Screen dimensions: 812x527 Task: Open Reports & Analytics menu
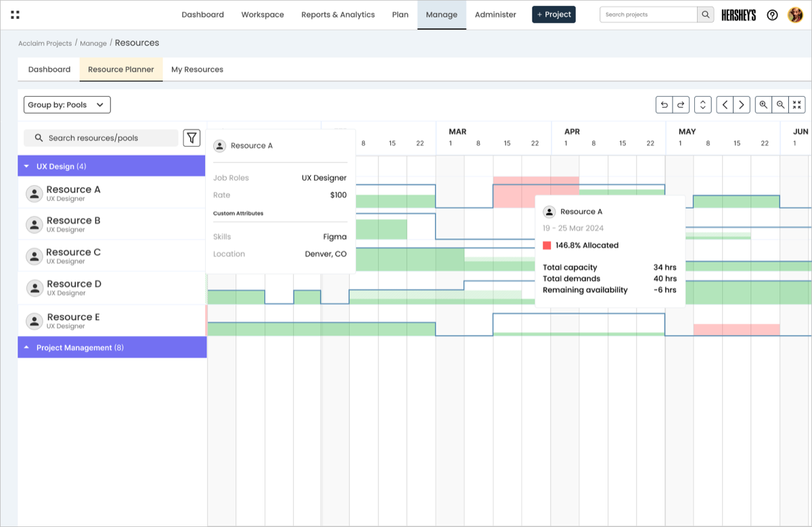[x=338, y=14]
